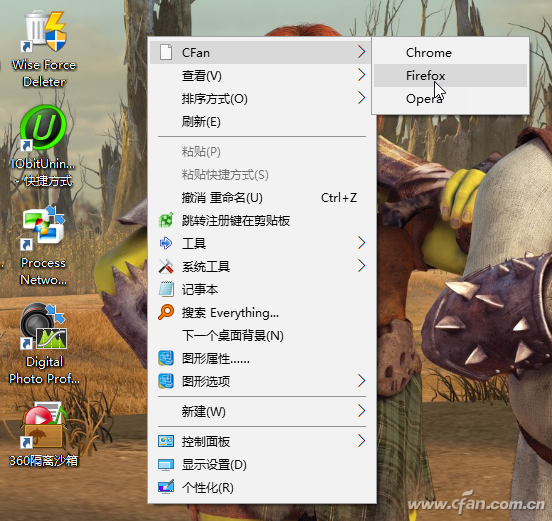Click the graphics icon beside 图形选项
Viewport: 552px width, 521px height.
click(x=166, y=381)
